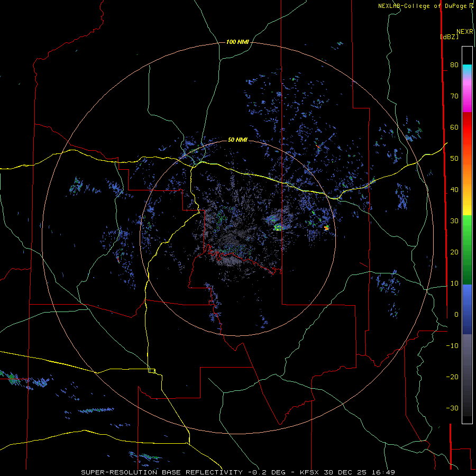This screenshot has height=476, width=476.
Task: Click the 0 dBZ scale value
Action: click(456, 315)
